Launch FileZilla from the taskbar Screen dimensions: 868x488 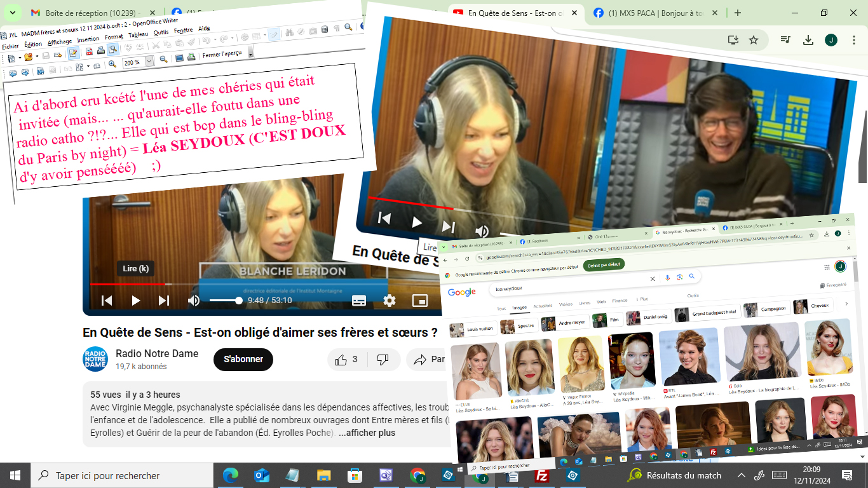(542, 475)
